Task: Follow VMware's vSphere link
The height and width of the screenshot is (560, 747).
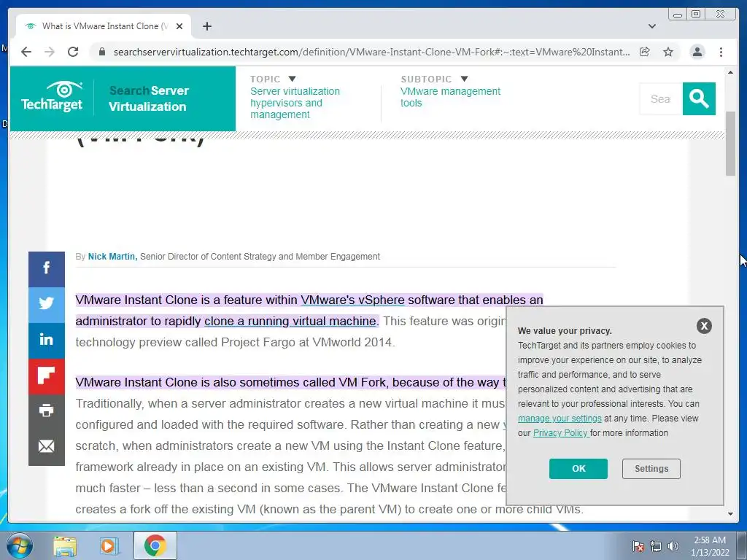Action: (352, 300)
